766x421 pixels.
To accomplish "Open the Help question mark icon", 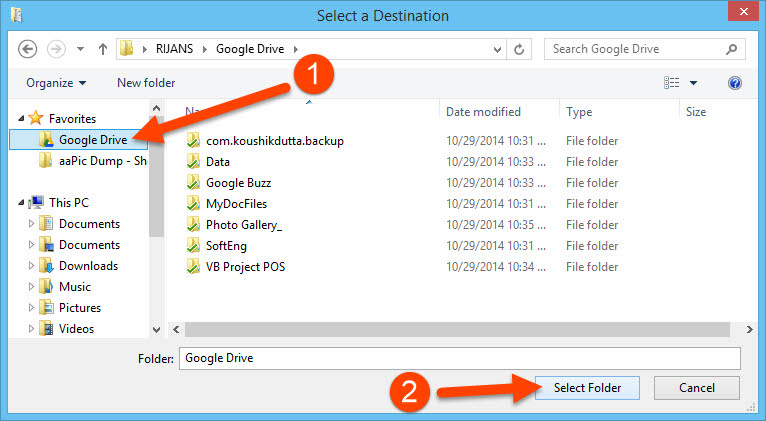I will pos(735,83).
